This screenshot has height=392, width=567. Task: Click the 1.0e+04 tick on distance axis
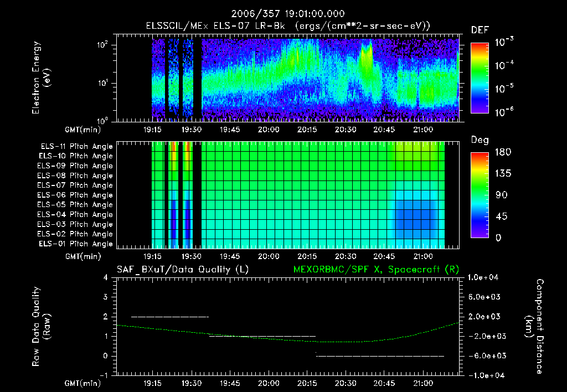(483, 277)
